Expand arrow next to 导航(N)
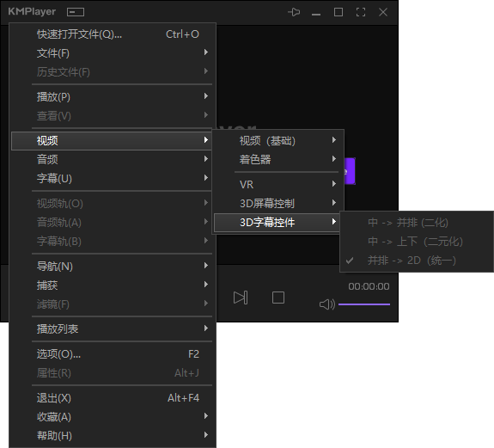 (x=206, y=266)
